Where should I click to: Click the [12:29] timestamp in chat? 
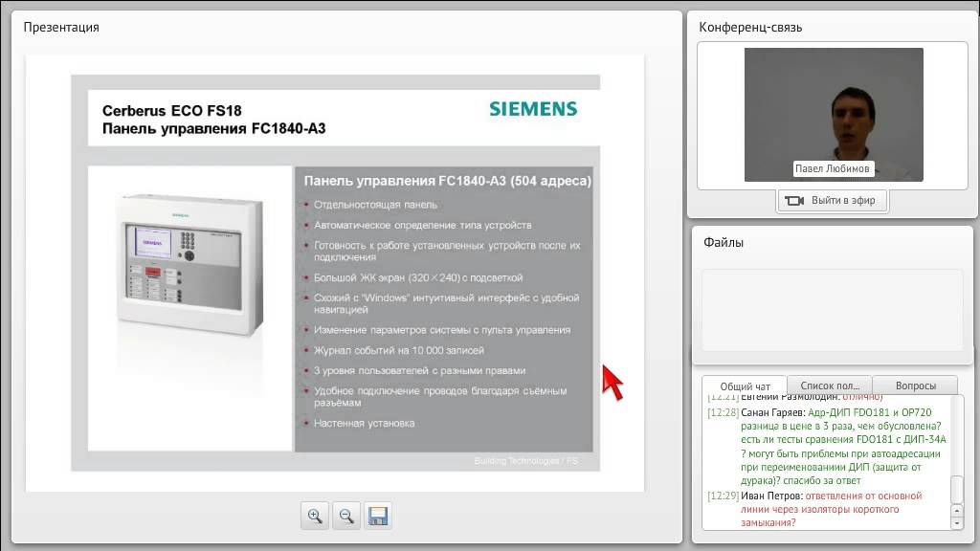coord(724,496)
